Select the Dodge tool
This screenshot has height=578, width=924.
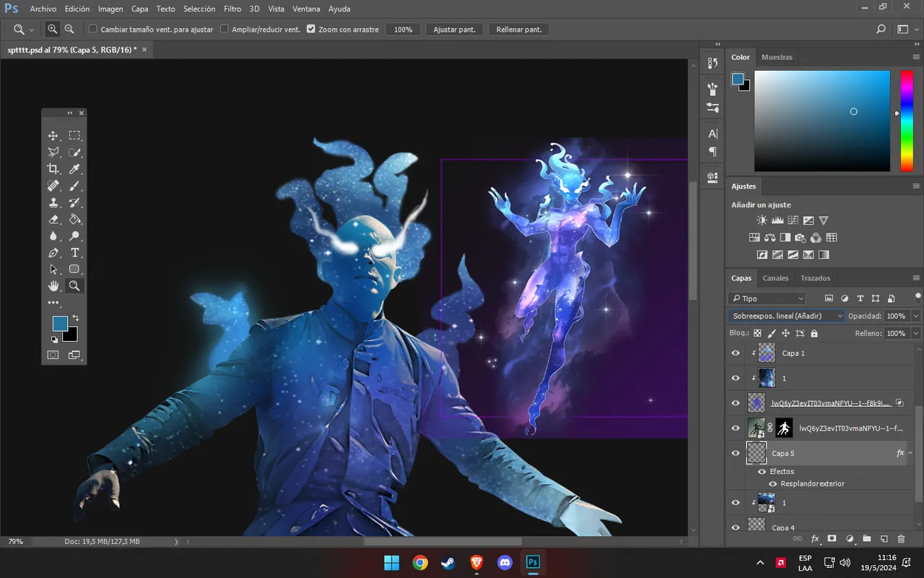pyautogui.click(x=74, y=236)
